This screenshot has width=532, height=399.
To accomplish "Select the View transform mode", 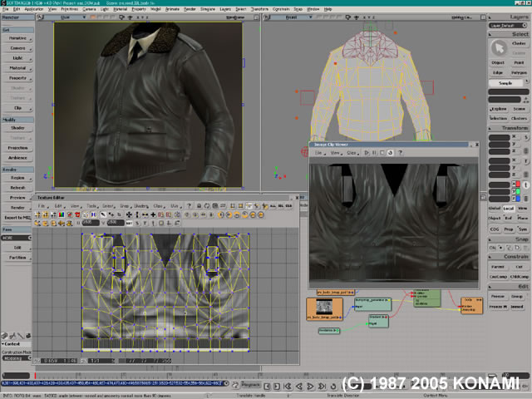I will tap(523, 208).
